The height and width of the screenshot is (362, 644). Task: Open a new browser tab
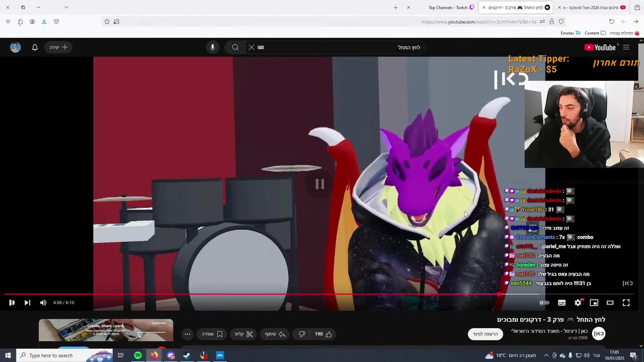pyautogui.click(x=395, y=8)
